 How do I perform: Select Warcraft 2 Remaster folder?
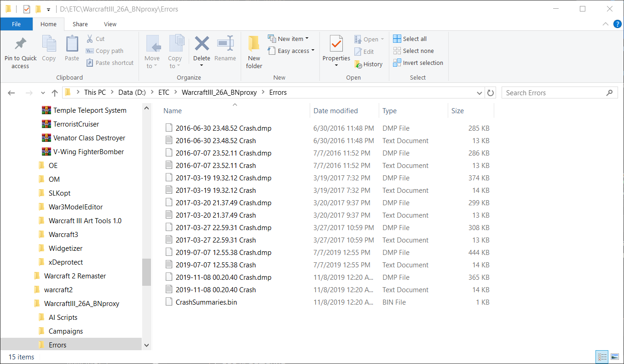[x=75, y=276]
